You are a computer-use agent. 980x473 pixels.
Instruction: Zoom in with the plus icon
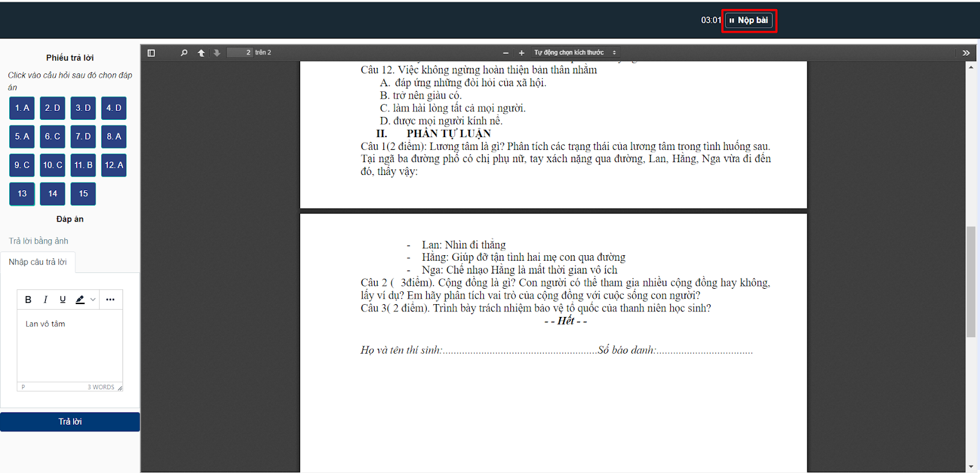pyautogui.click(x=521, y=53)
